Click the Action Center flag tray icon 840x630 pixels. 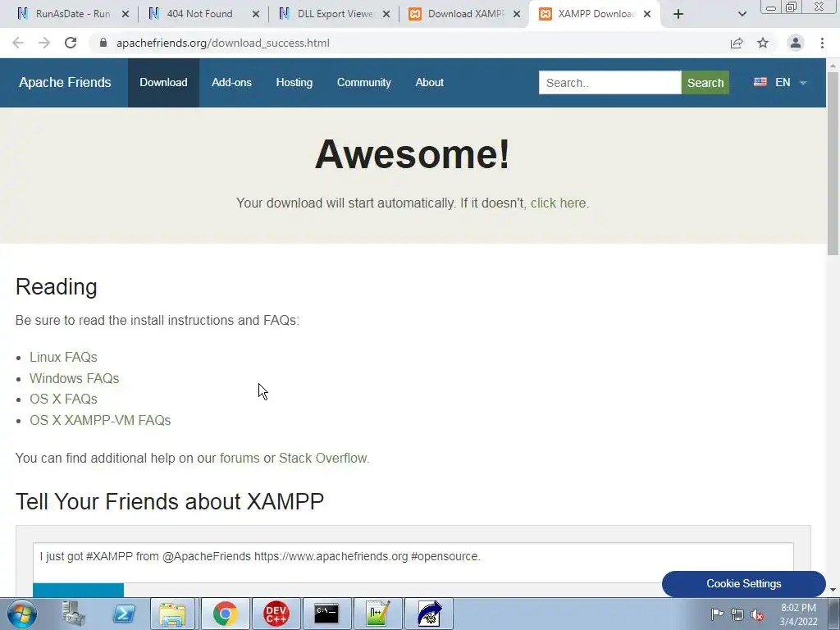pyautogui.click(x=717, y=614)
